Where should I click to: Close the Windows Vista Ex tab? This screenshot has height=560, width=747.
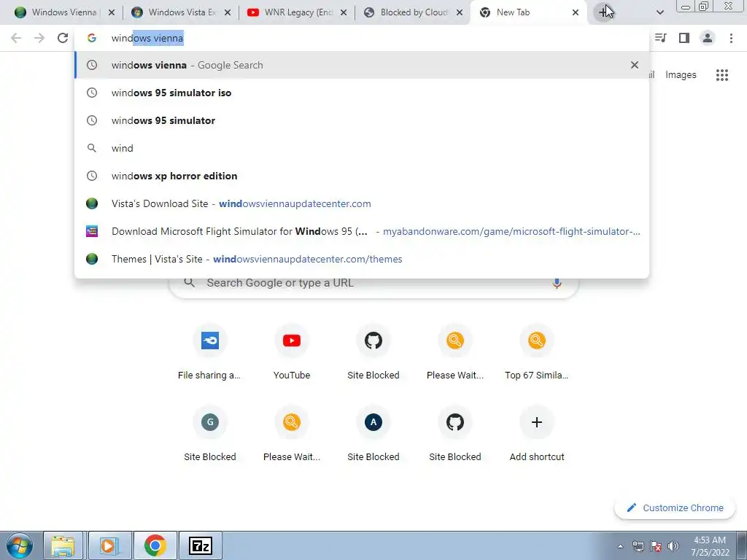click(228, 12)
